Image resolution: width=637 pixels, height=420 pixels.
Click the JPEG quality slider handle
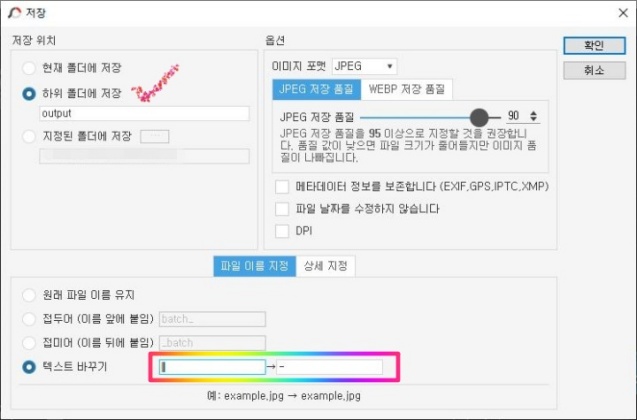pos(479,117)
